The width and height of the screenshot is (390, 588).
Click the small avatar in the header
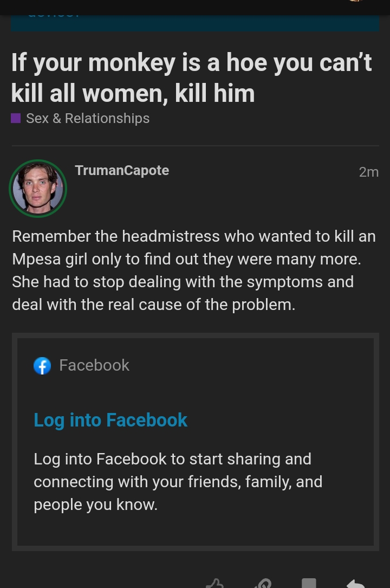click(355, 2)
